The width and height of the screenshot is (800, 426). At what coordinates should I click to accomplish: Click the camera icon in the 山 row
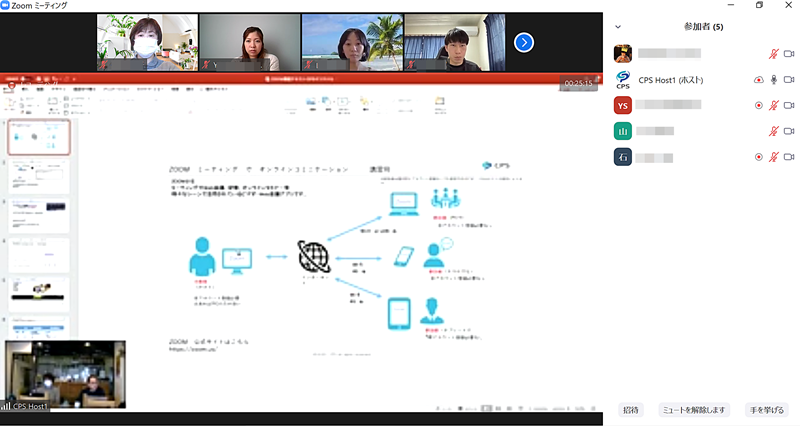click(x=789, y=131)
